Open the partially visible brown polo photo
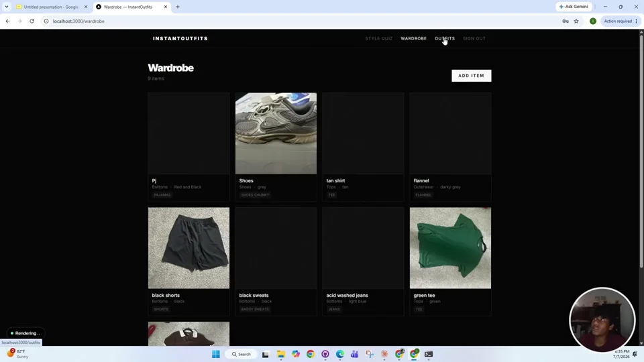Image resolution: width=644 pixels, height=362 pixels. coord(189,334)
